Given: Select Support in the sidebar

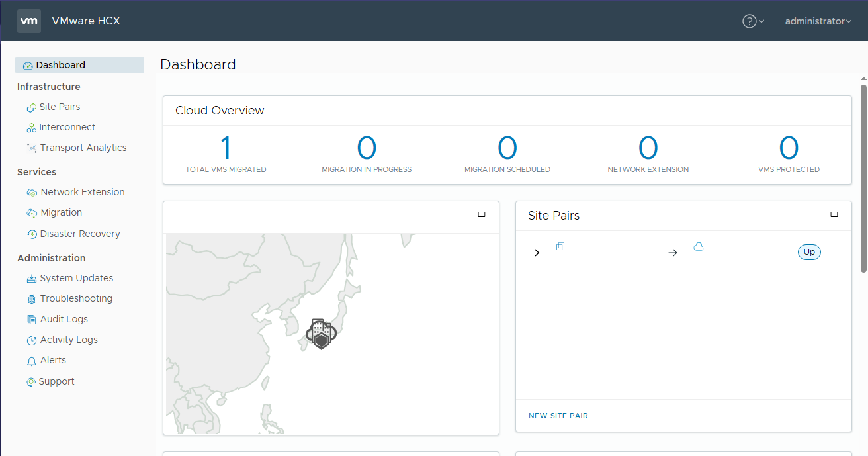Looking at the screenshot, I should [56, 381].
